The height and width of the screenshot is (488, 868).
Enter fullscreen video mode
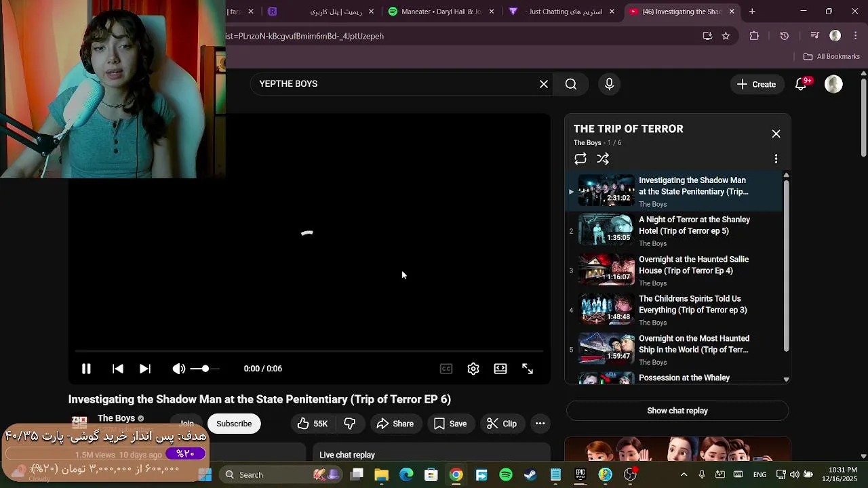(528, 369)
